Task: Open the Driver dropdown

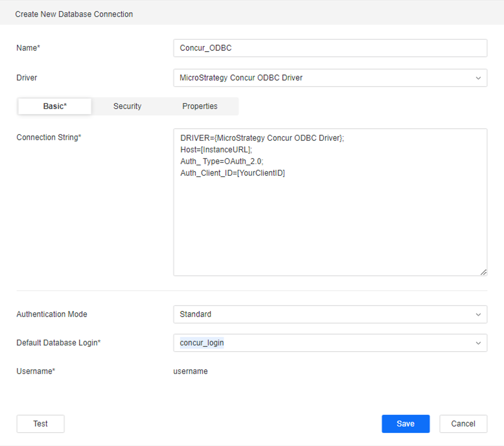Action: [x=330, y=78]
